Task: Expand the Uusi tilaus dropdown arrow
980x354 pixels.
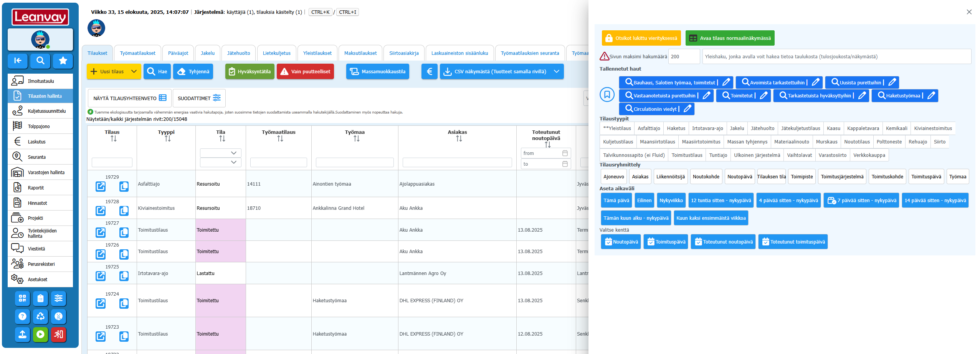Action: 134,72
